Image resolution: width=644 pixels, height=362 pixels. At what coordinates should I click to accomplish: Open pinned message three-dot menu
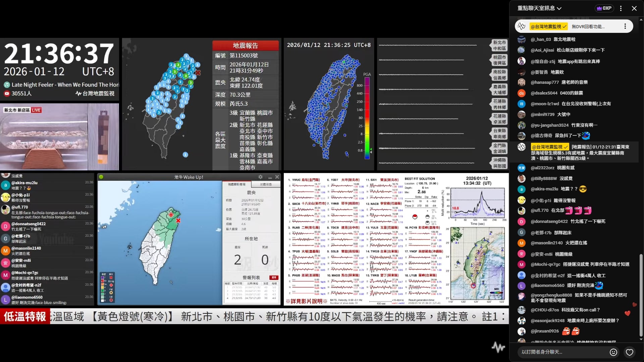[x=625, y=26]
